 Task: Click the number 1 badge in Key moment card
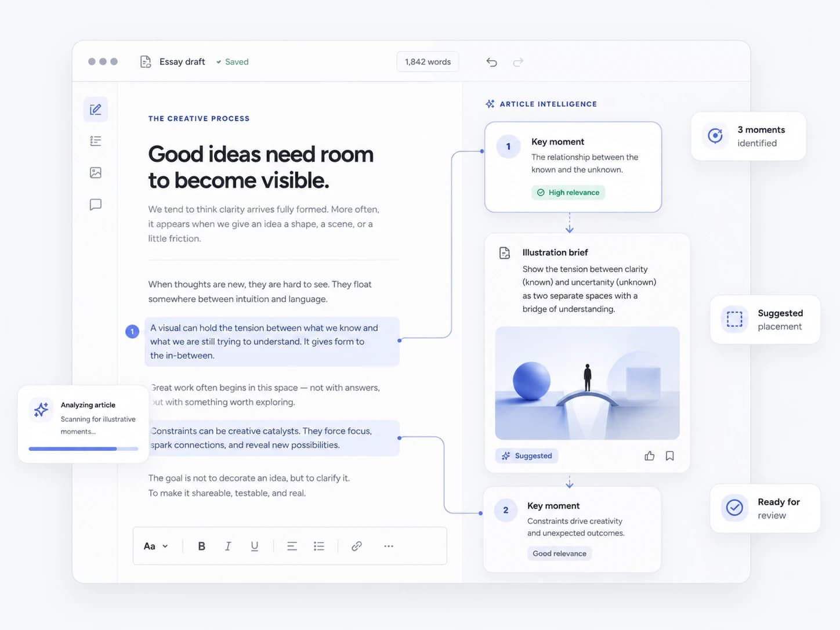point(508,147)
